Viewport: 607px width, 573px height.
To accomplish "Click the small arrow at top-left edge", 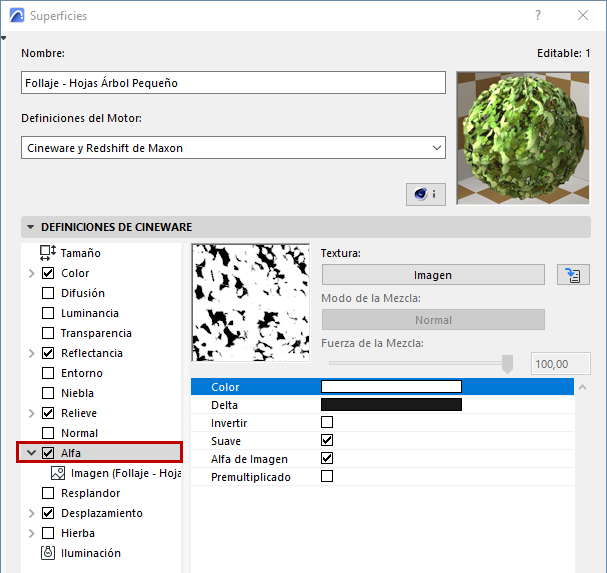I will [3, 38].
